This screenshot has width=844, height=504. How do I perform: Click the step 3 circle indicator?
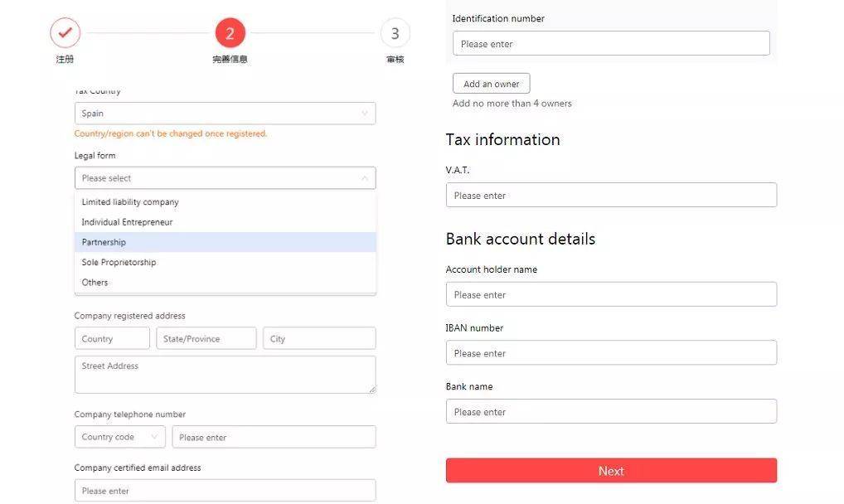click(395, 33)
